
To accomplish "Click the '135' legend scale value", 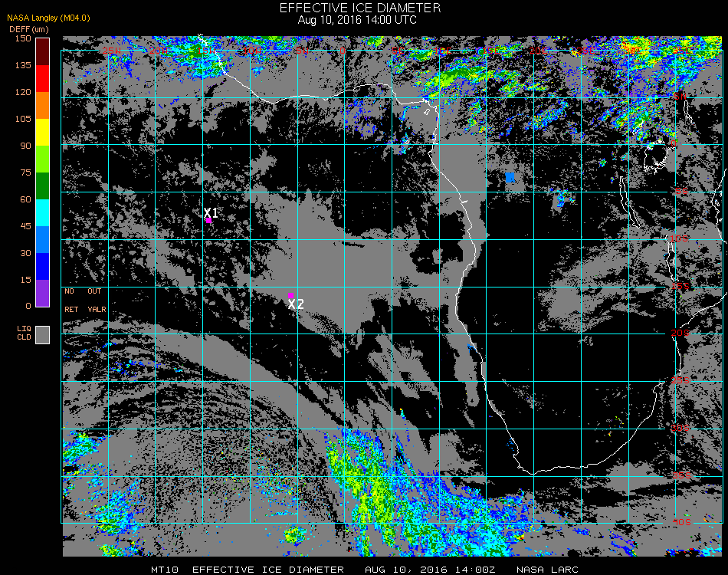I will pos(23,65).
